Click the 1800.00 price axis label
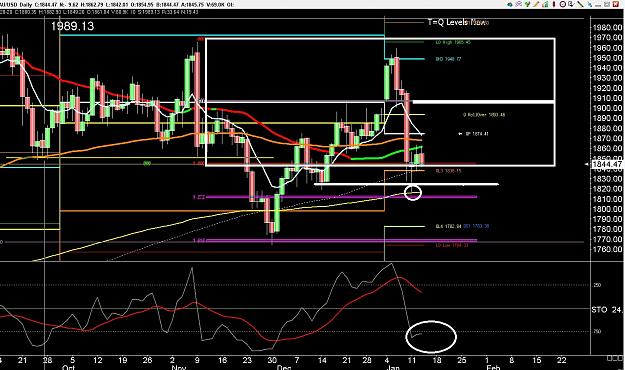Viewport: 625px width, 370px height. point(607,209)
